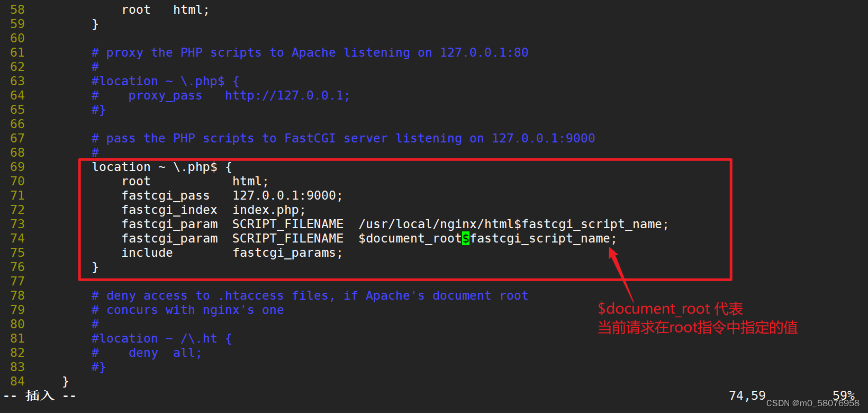The width and height of the screenshot is (868, 413).
Task: Click 'index.php;' on line 72
Action: point(269,210)
